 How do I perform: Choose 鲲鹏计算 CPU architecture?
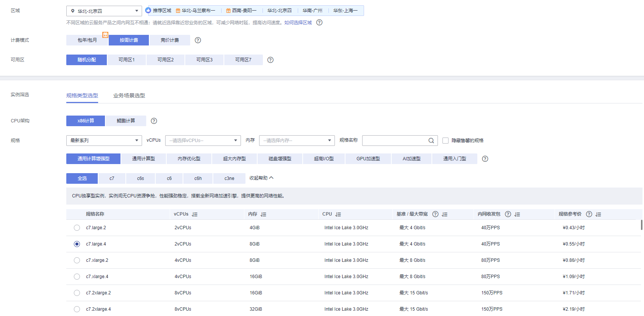126,121
